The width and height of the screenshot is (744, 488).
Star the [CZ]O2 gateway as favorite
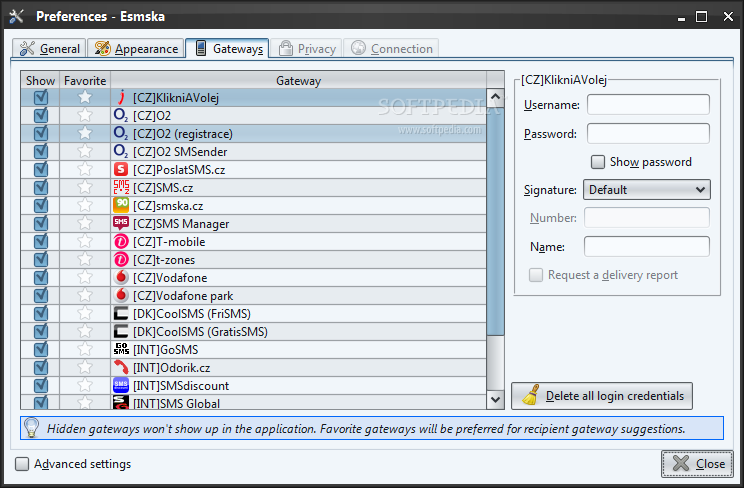coord(85,115)
